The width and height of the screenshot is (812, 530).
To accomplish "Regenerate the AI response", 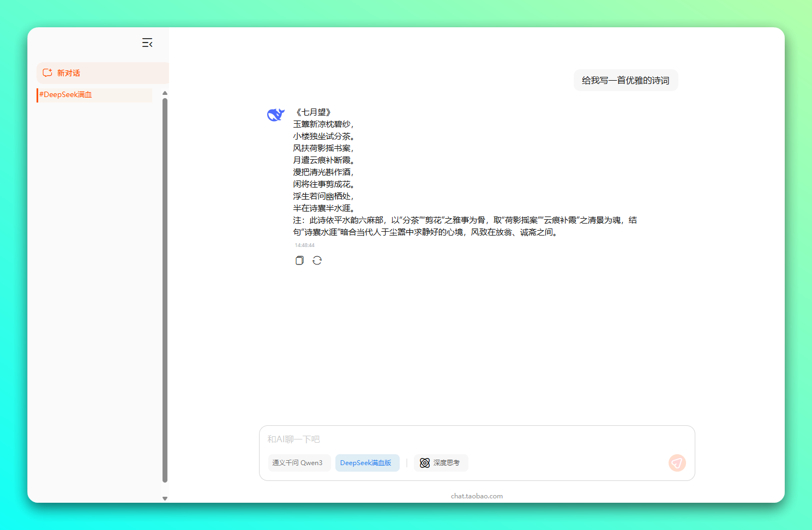I will [x=317, y=261].
